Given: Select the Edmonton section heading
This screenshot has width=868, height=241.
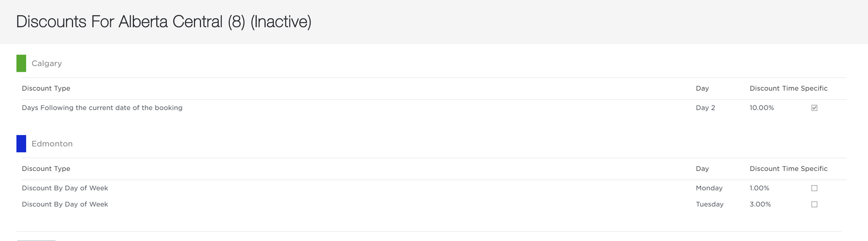Looking at the screenshot, I should tap(52, 144).
